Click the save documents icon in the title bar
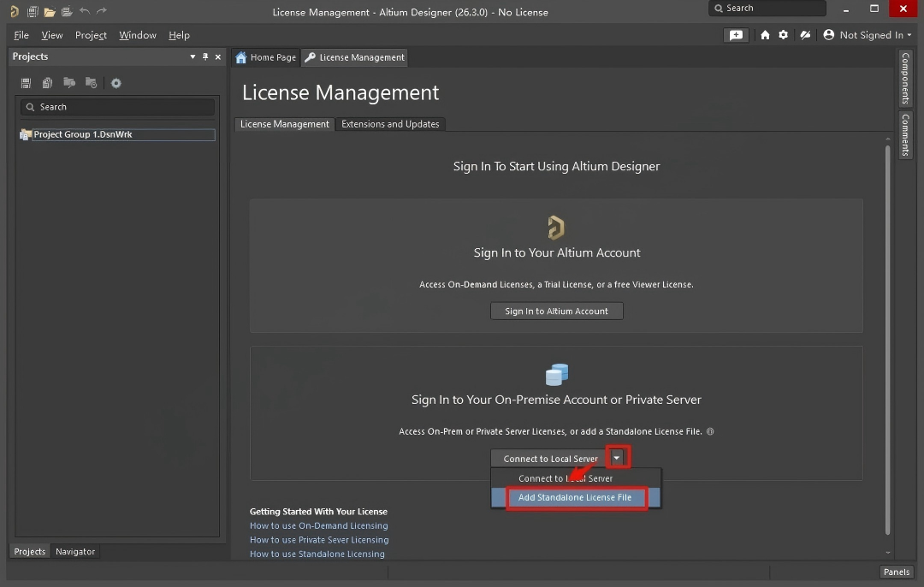 click(33, 11)
